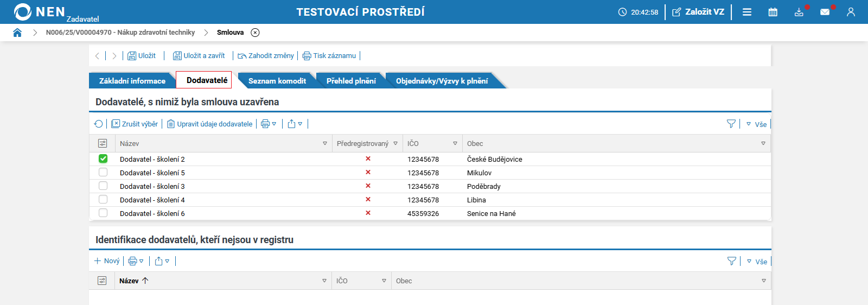Viewport: 868px width, 305px height.
Task: Open Vše filter dropdown above suppliers table
Action: point(756,124)
